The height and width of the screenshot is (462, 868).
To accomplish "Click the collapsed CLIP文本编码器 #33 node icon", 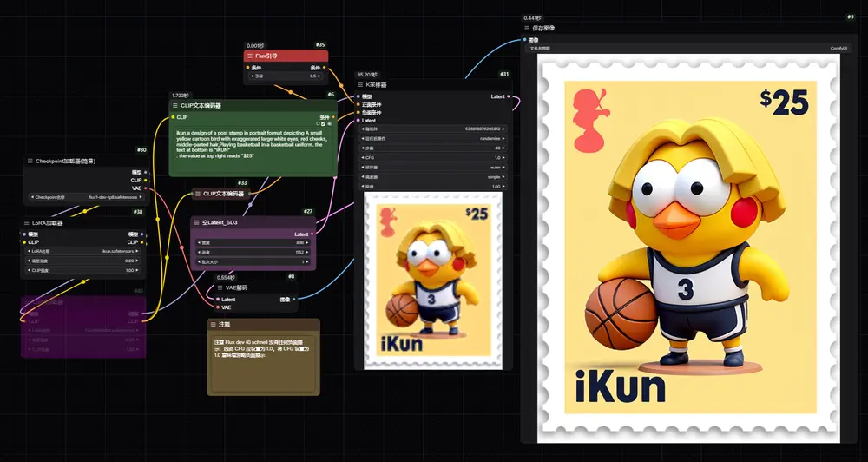I will [x=198, y=194].
